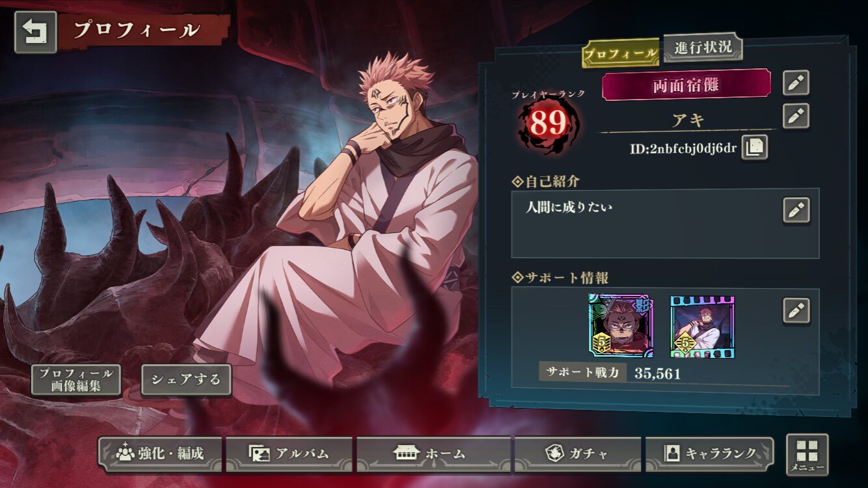Click プロフィール画像編集 button
The height and width of the screenshot is (488, 868).
point(76,379)
